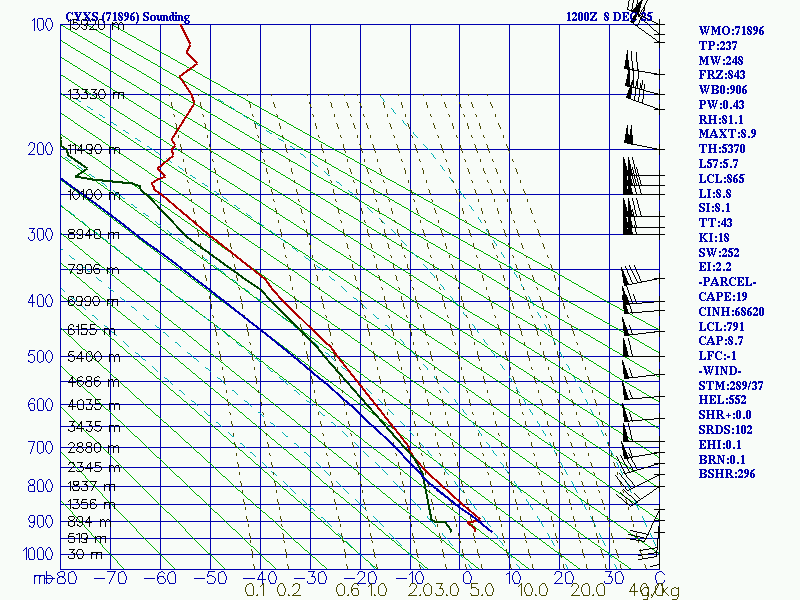Viewport: 800px width, 600px height.
Task: Select the '0.6' mixing ratio label
Action: coord(347,591)
